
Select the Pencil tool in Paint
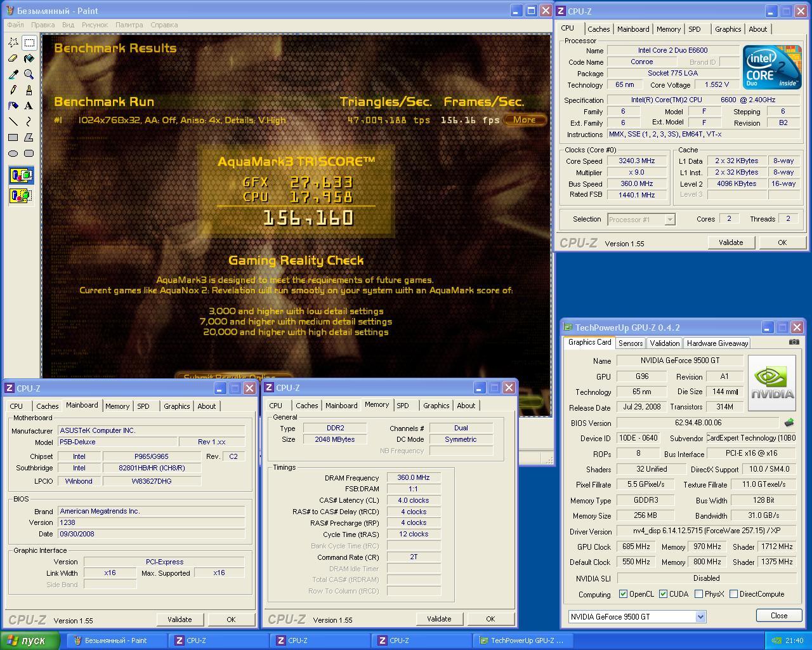13,90
